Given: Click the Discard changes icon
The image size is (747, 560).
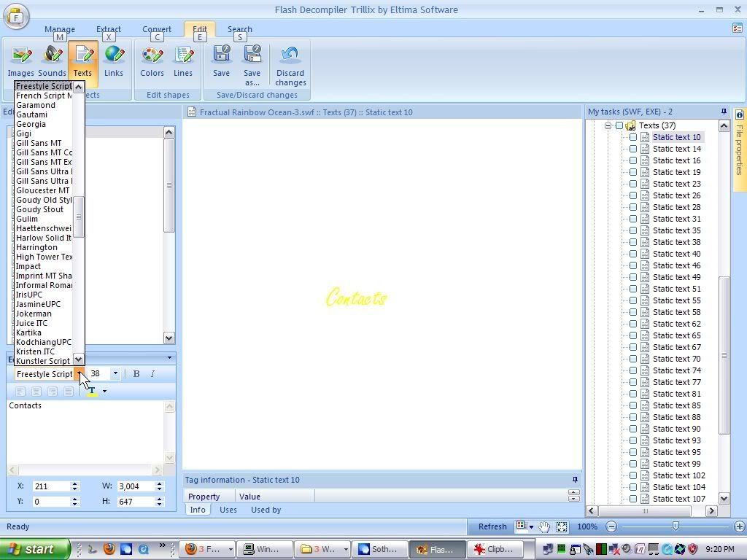Looking at the screenshot, I should 290,64.
